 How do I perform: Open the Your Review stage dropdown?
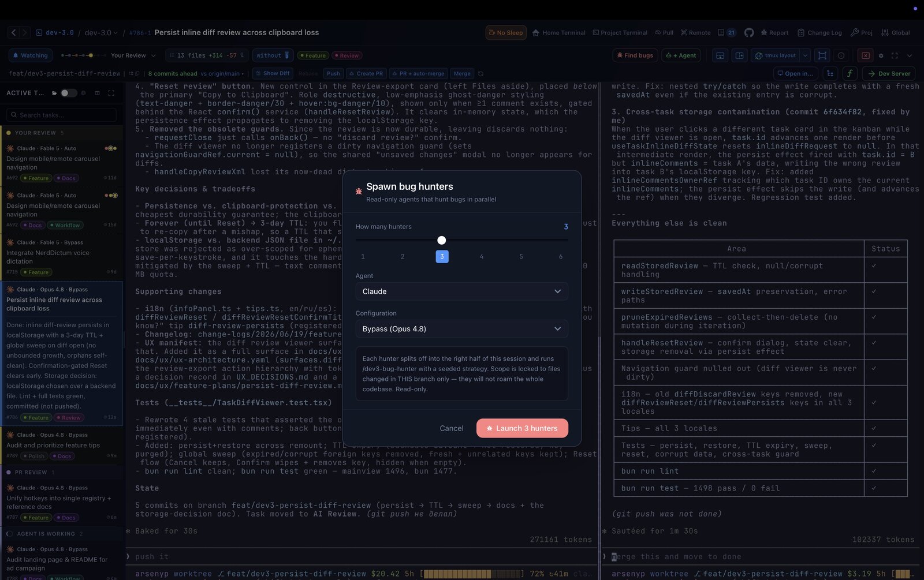coord(133,55)
